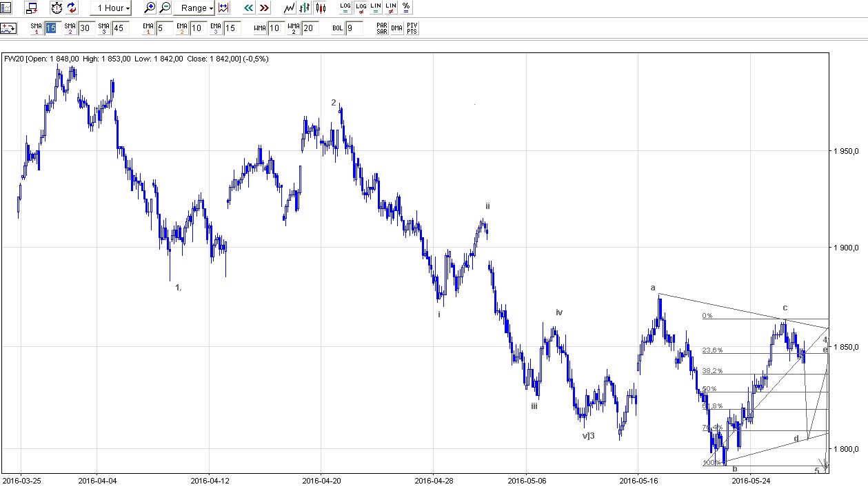Image resolution: width=868 pixels, height=489 pixels.
Task: Toggle the PIV PTS pivot points
Action: pyautogui.click(x=412, y=28)
